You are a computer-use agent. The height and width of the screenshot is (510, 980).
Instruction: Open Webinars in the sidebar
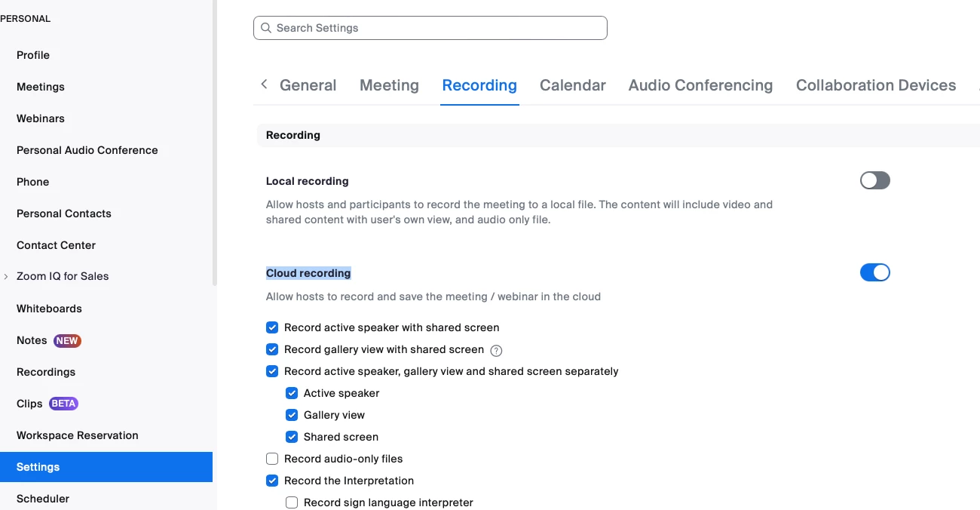click(x=41, y=118)
